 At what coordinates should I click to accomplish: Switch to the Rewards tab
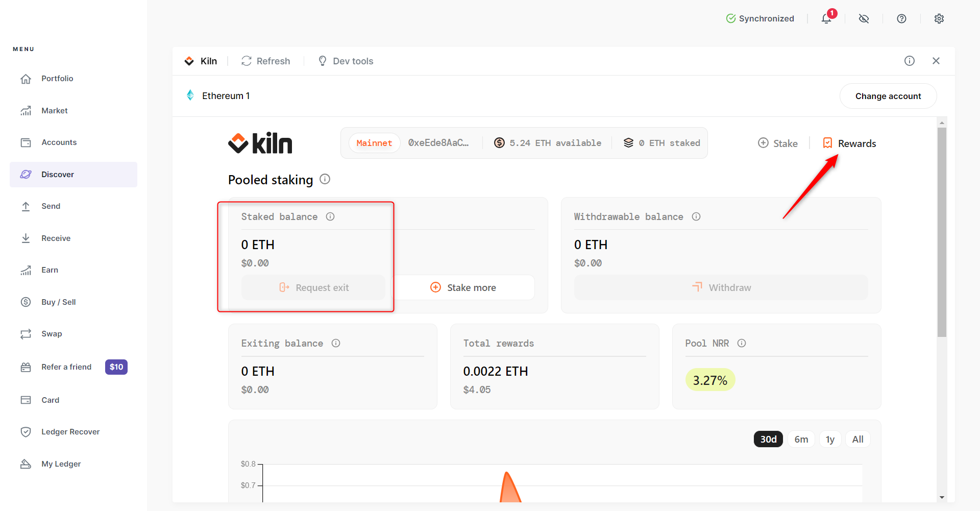(x=849, y=143)
